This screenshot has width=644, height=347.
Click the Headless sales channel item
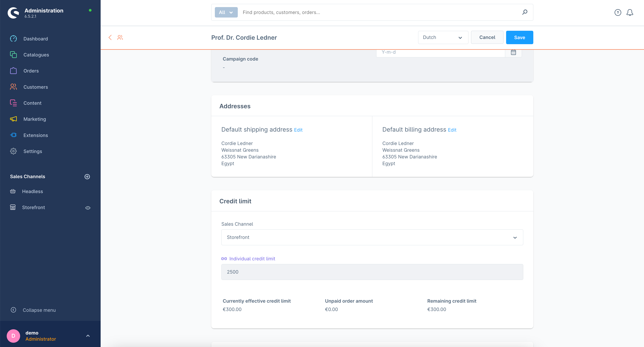pos(32,191)
